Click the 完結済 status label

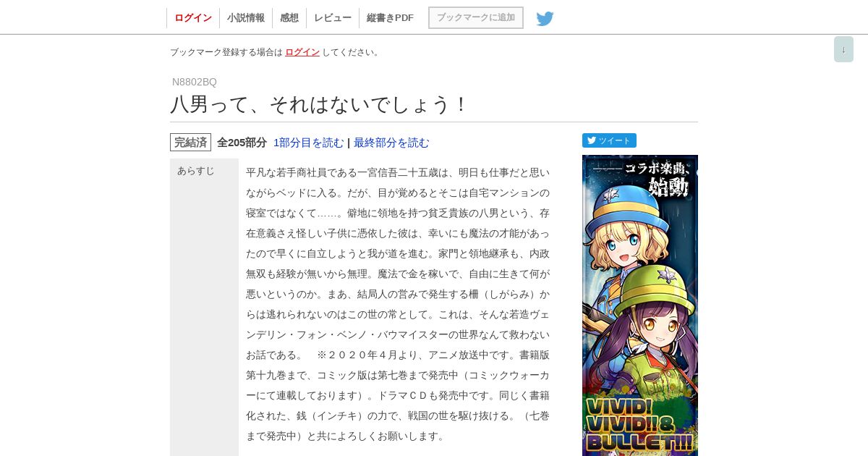coord(190,143)
